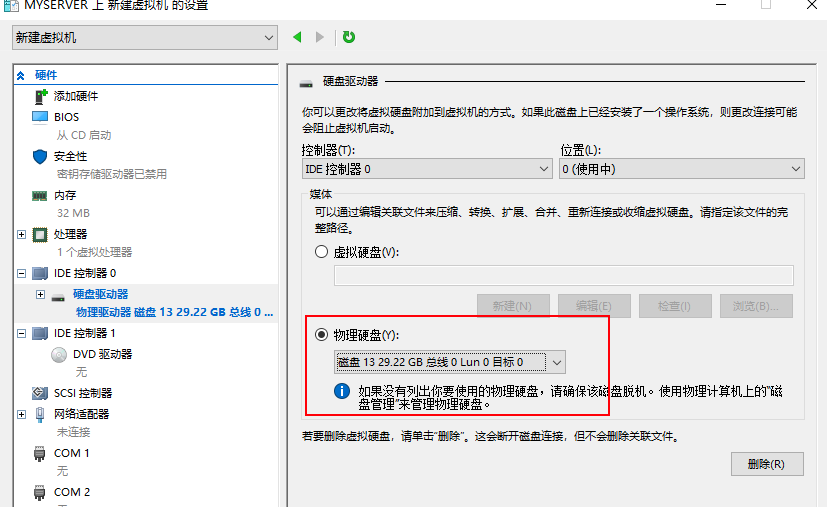Screen dimensions: 827x507
Task: Click the 网络适配器 icon
Action: pos(40,415)
